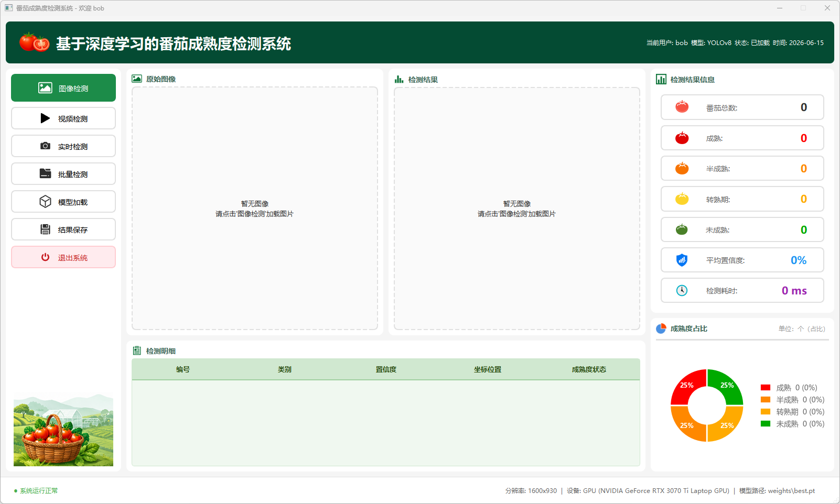The image size is (840, 504).
Task: Click the GPU device status entry
Action: click(x=648, y=491)
